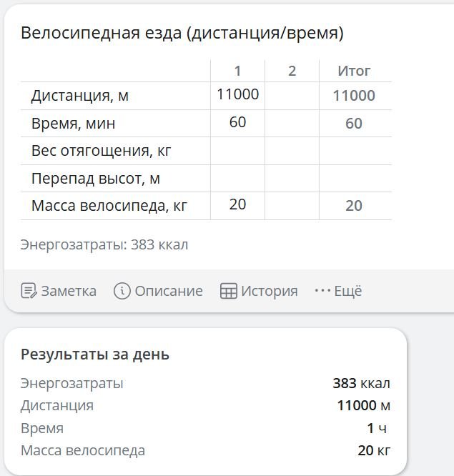Edit Время value 60 in set 1
The image size is (454, 476).
tap(237, 122)
